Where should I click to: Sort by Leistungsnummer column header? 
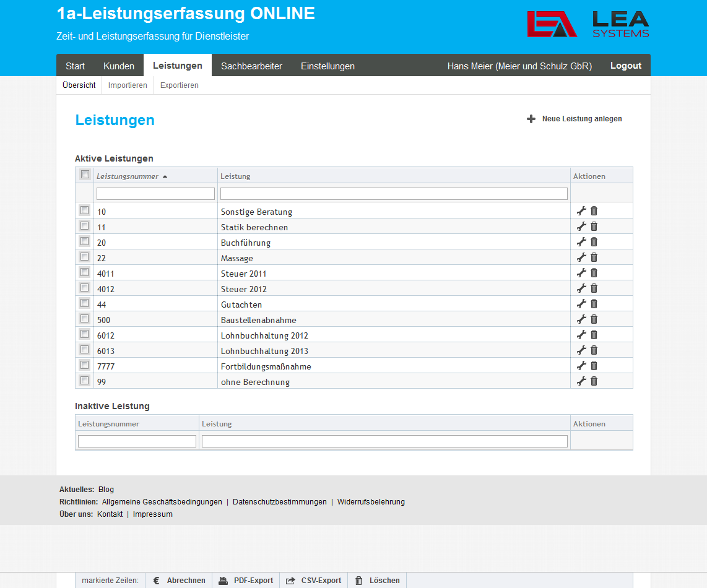(127, 176)
